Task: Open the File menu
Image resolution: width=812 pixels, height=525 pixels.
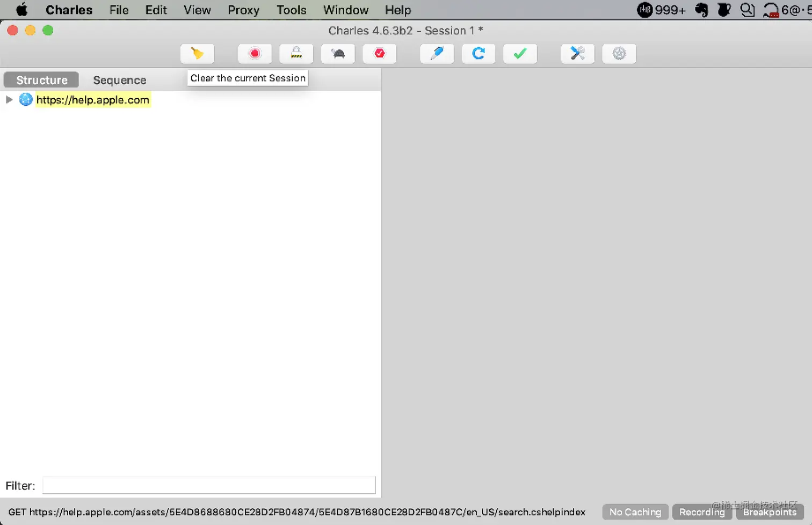Action: [x=119, y=10]
